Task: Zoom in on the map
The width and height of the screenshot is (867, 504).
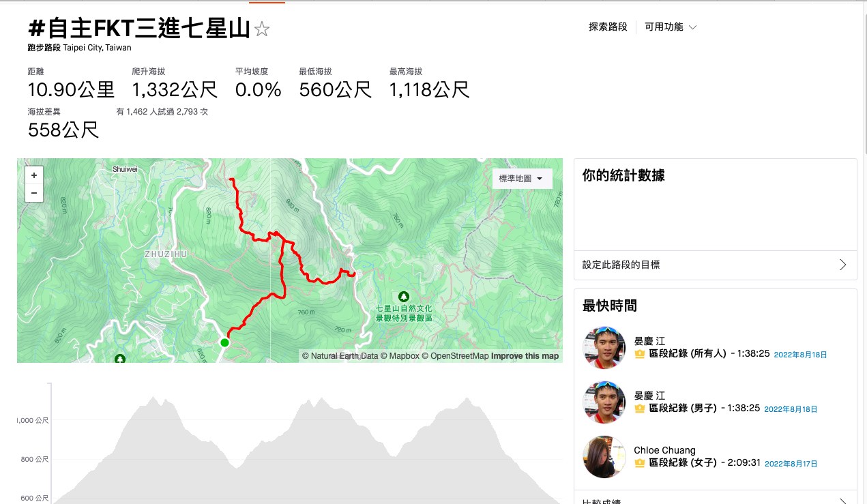Action: click(34, 175)
